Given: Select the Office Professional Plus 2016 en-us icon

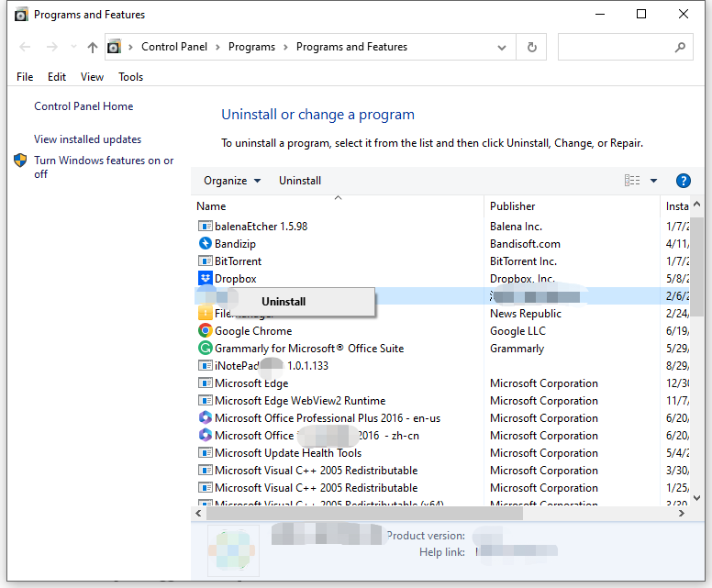Looking at the screenshot, I should tap(206, 417).
